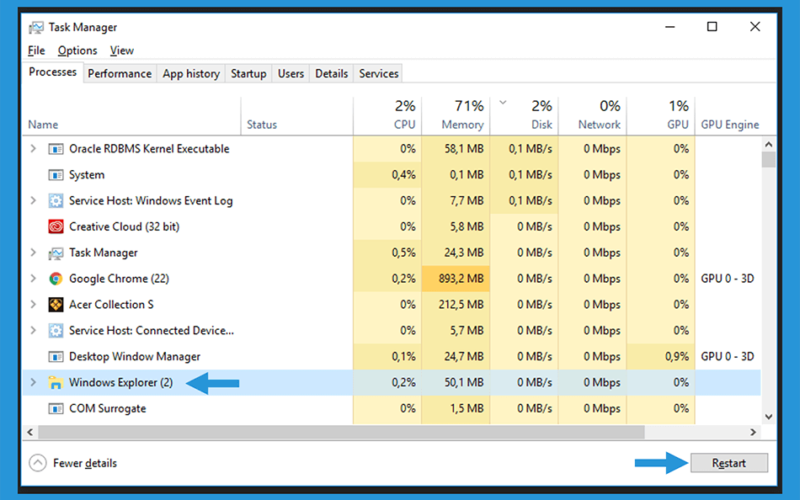This screenshot has height=500, width=800.
Task: Click the Task Manager process row icon
Action: [56, 253]
